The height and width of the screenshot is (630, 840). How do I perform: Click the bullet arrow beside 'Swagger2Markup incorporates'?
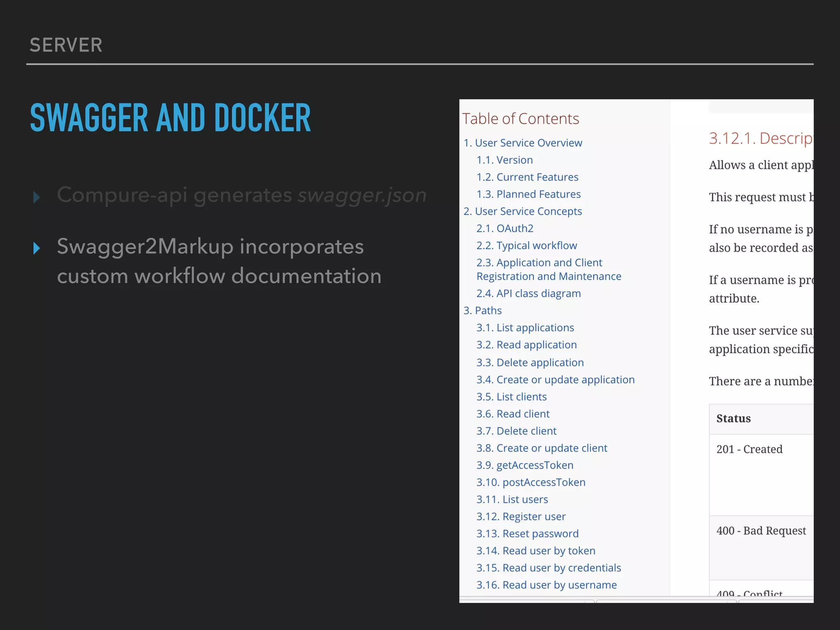coord(37,248)
